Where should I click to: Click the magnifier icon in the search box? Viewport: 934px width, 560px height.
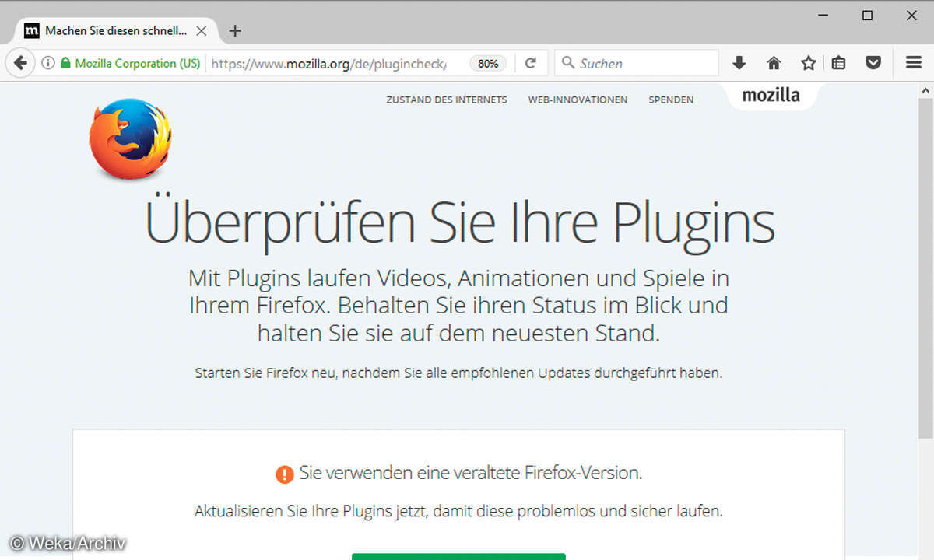click(568, 63)
